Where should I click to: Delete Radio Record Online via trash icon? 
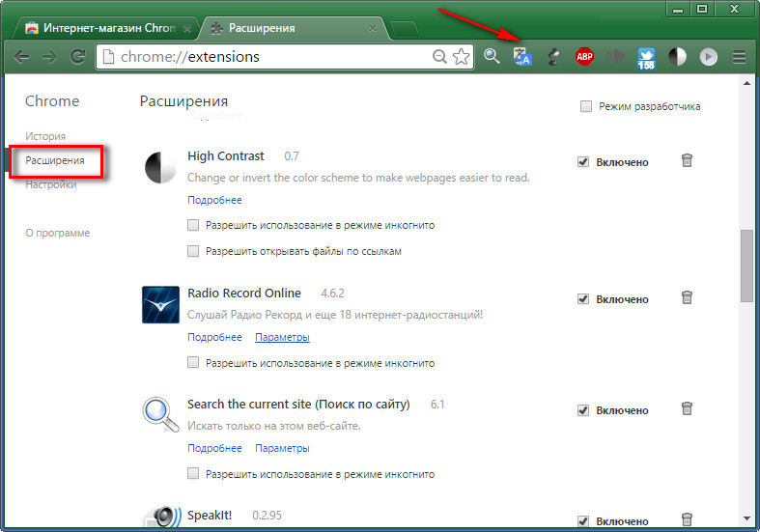click(x=687, y=297)
